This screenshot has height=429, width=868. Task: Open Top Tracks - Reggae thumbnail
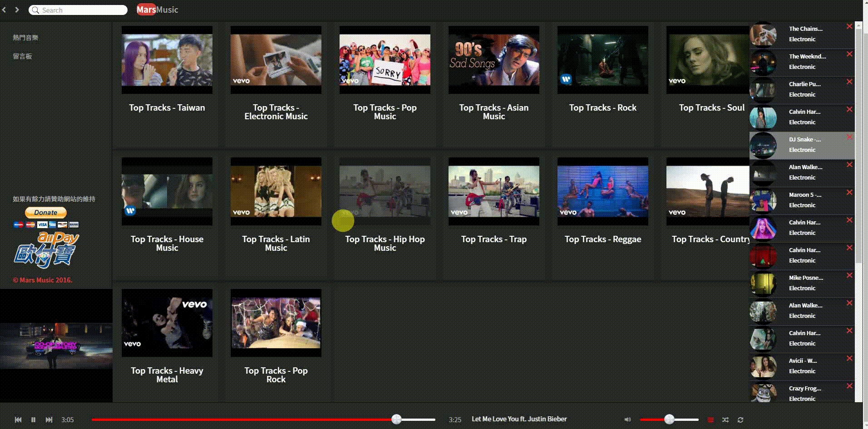[x=603, y=191]
